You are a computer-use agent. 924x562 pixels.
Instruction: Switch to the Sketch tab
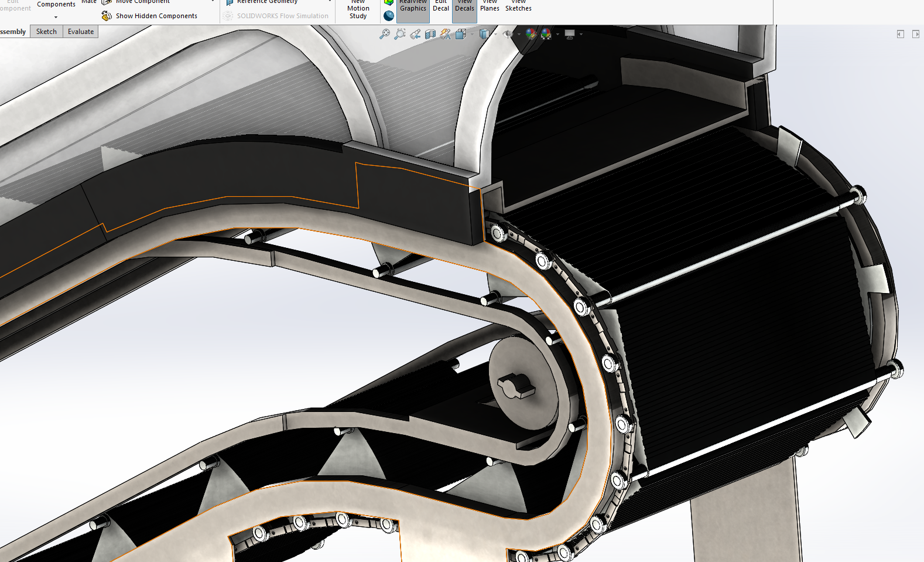(46, 32)
